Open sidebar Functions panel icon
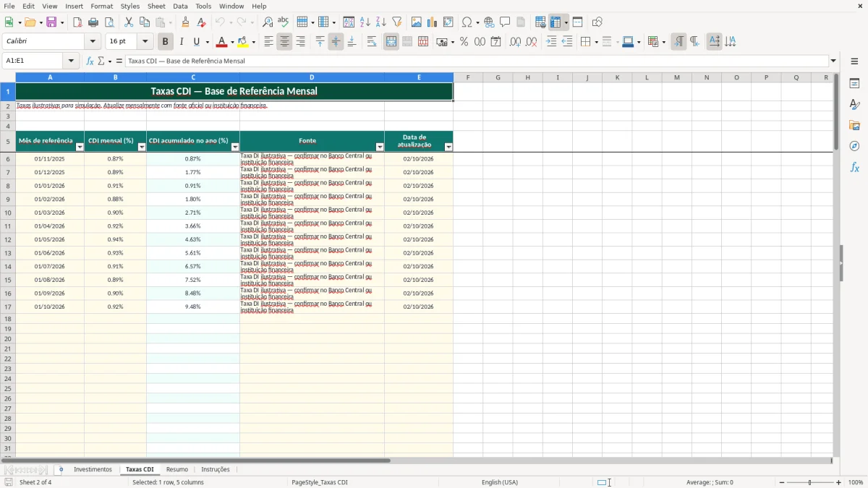This screenshot has width=868, height=488. (854, 167)
